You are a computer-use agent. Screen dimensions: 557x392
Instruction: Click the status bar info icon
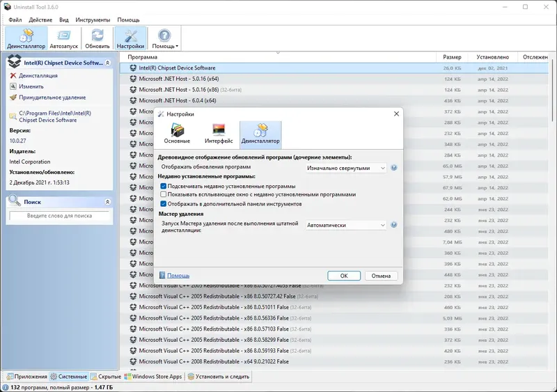tap(6, 387)
